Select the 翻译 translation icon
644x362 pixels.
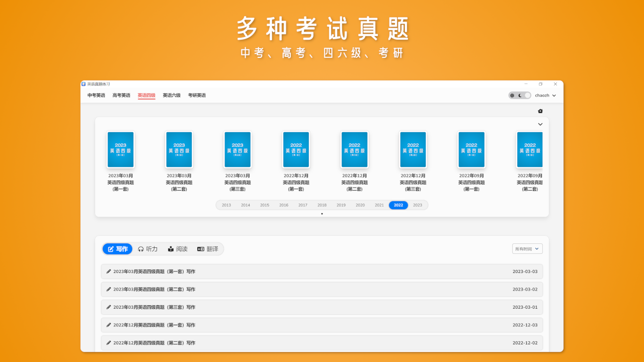[x=200, y=248]
